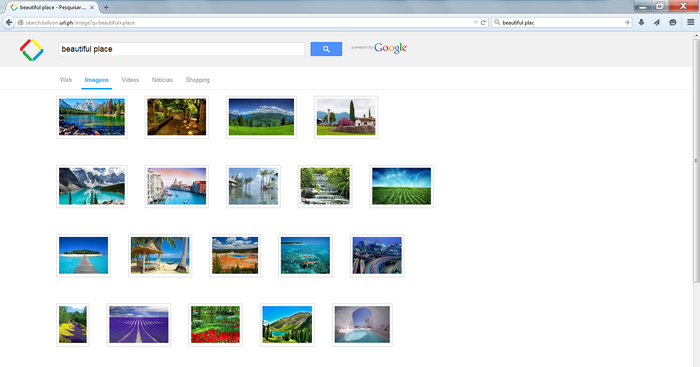
Task: Click the reload page icon in address bar
Action: point(483,22)
